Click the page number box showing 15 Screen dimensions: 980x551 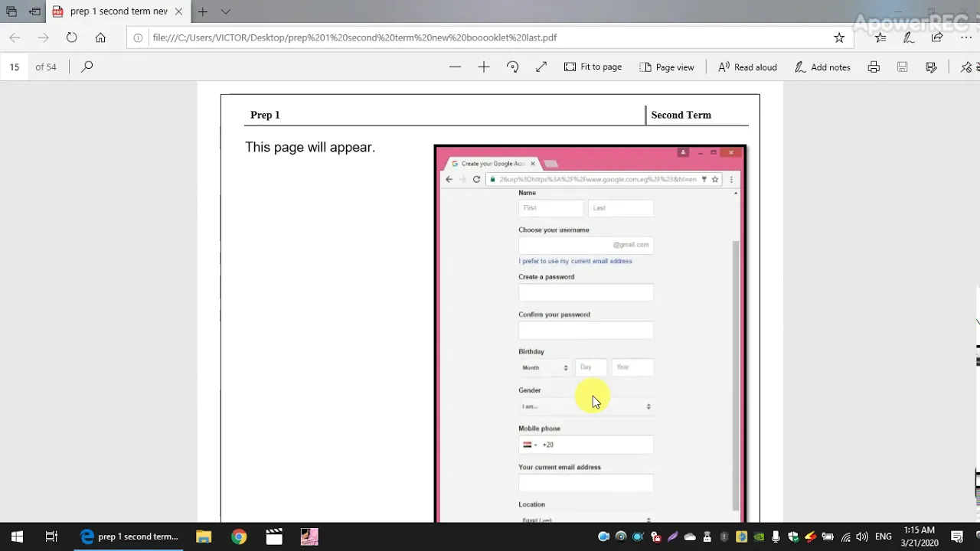[15, 67]
